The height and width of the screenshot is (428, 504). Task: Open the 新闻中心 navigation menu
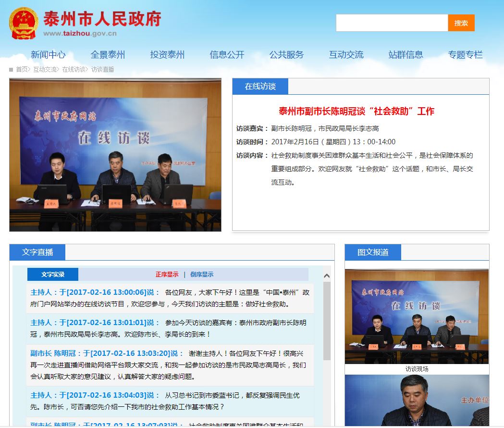[49, 54]
